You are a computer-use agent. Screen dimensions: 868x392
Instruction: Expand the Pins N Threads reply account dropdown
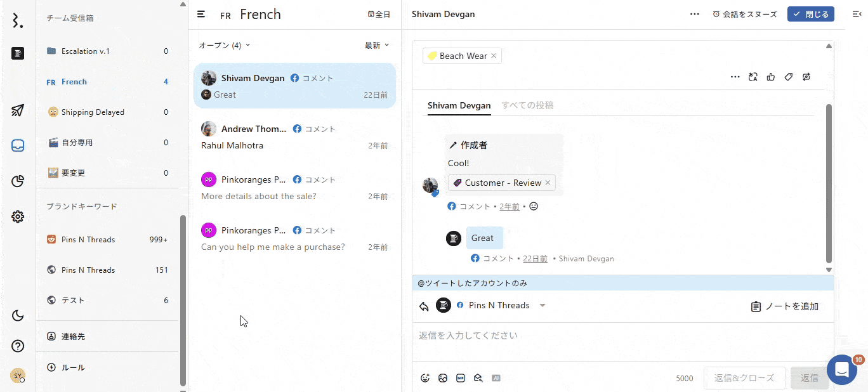tap(542, 306)
